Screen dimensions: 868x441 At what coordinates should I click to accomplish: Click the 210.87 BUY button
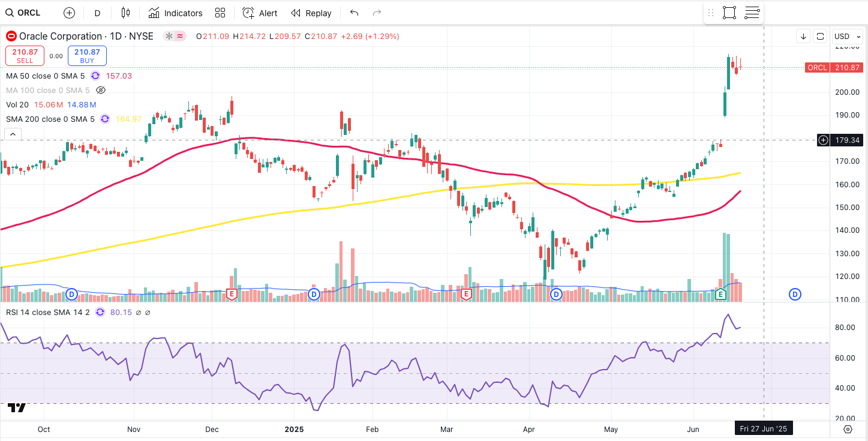pos(87,56)
